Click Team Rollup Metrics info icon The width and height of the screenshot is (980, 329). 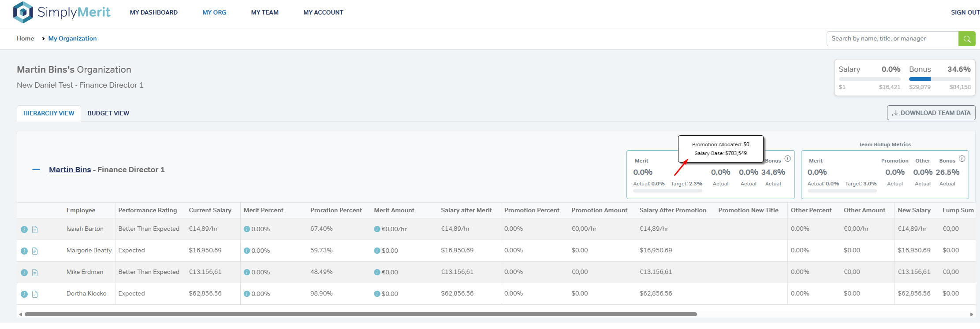click(x=962, y=159)
